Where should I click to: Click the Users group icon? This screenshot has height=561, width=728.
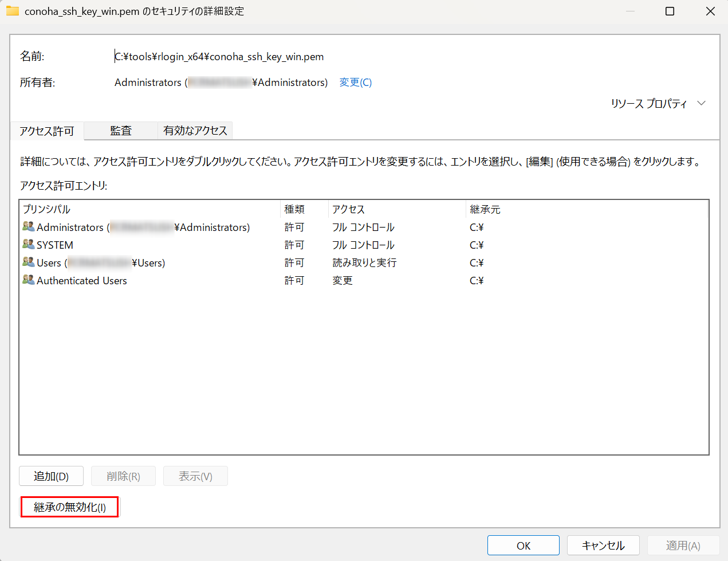(28, 262)
